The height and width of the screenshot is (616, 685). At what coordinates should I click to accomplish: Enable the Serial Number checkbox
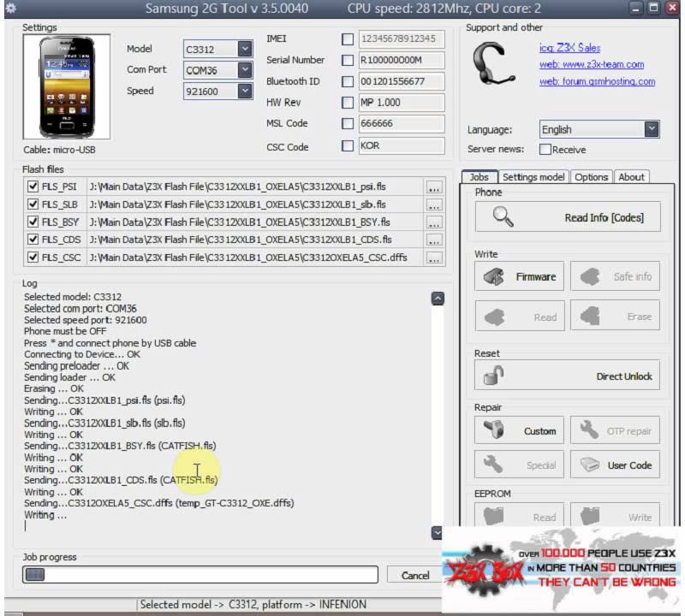348,60
